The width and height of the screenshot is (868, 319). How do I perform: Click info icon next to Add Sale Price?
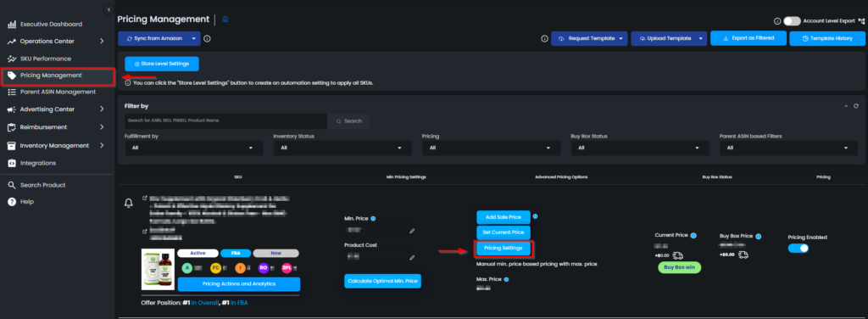coord(536,216)
